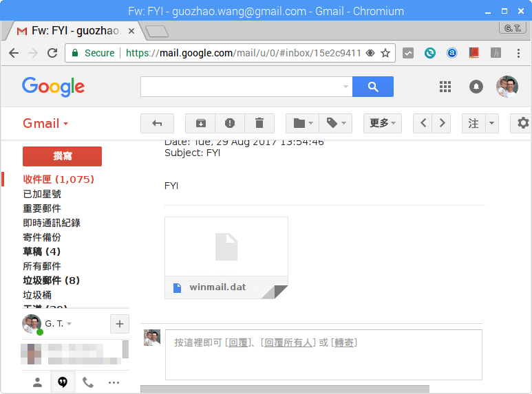This screenshot has height=394, width=532.
Task: Start a new chat with plus button
Action: (x=120, y=324)
